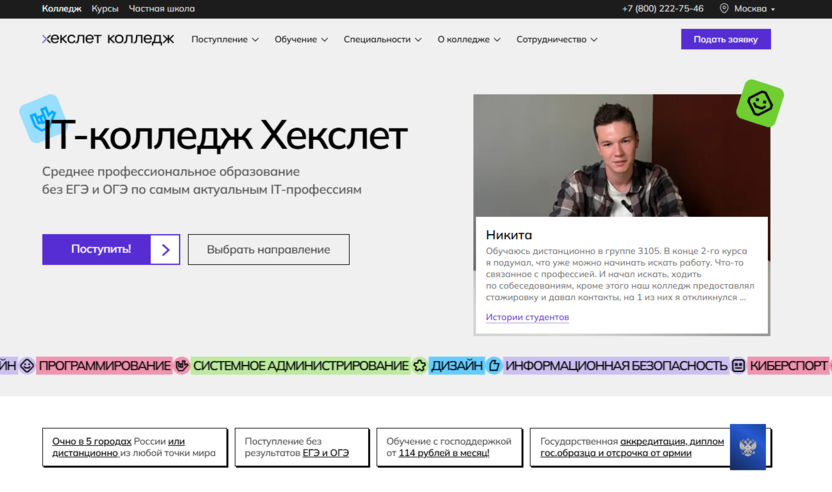Viewport: 832px width, 492px height.
Task: Click the 114 рублей в месяц link
Action: pos(444,453)
